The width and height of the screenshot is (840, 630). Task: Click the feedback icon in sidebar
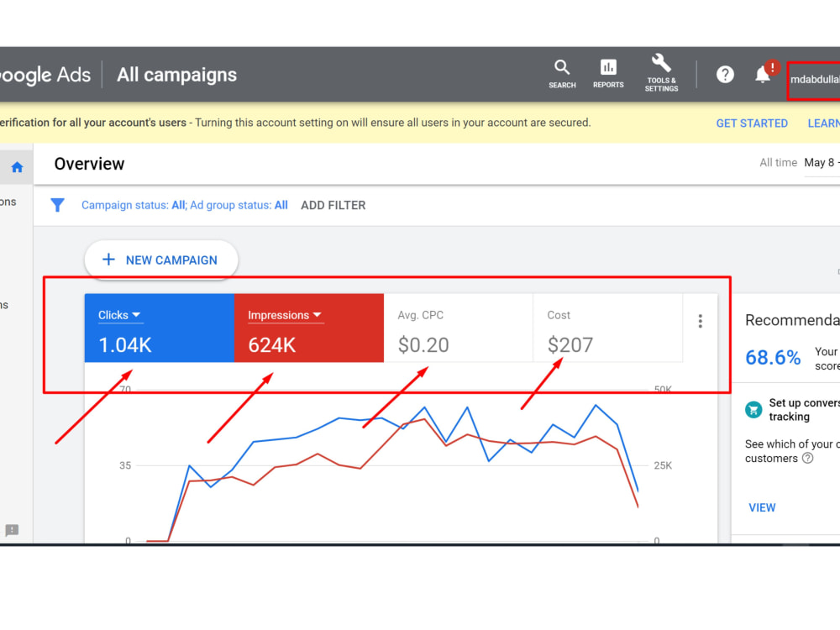pos(12,530)
